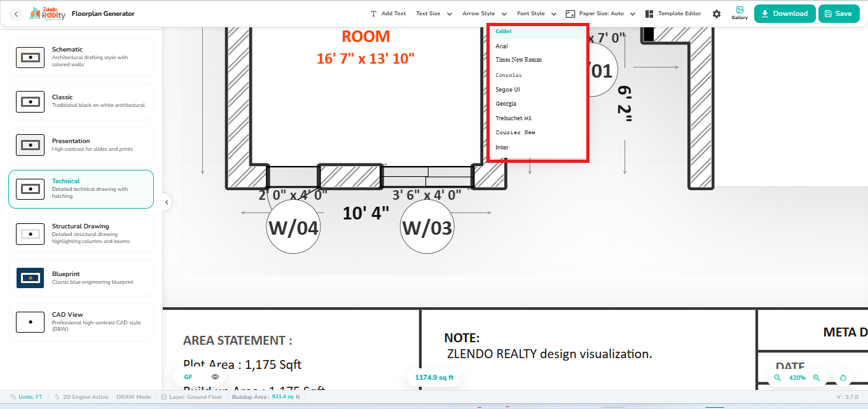
Task: Open the Template Editor
Action: (x=673, y=13)
